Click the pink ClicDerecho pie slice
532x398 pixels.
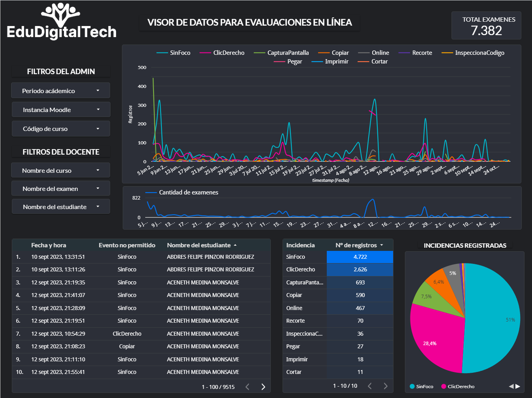click(434, 339)
